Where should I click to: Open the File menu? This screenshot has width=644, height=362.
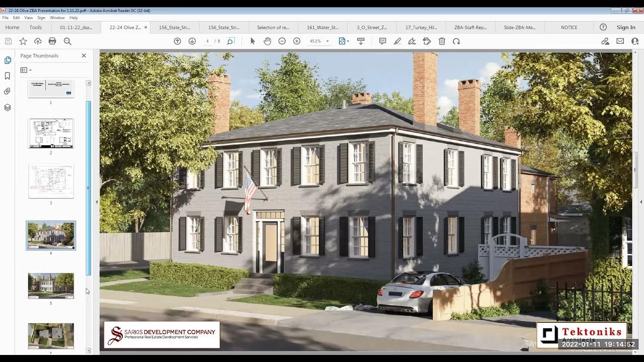tap(5, 18)
